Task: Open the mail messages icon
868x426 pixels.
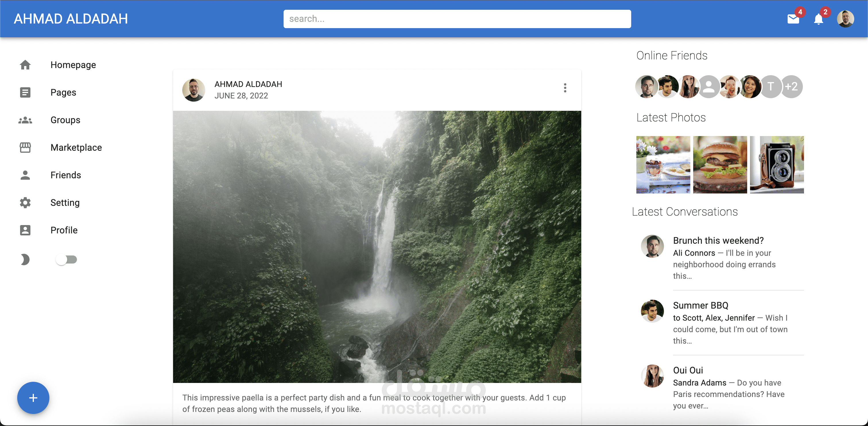Action: (x=793, y=19)
